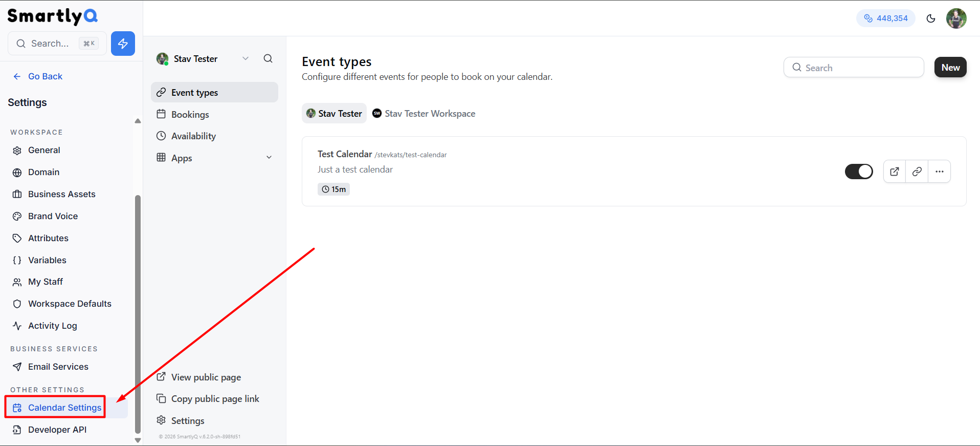Open the Bookings page
Screen dimensions: 980x446
(x=214, y=114)
